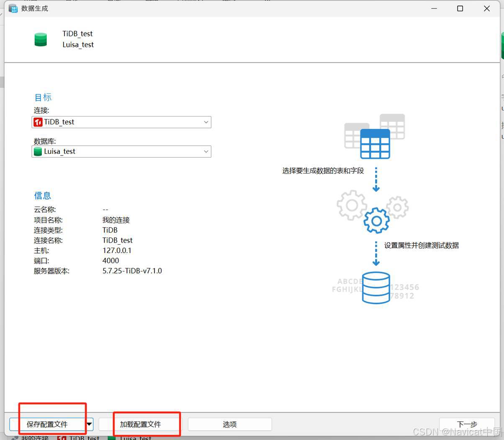Open the arrow menu beside 保存配置文件
This screenshot has width=504, height=440.
[x=89, y=424]
